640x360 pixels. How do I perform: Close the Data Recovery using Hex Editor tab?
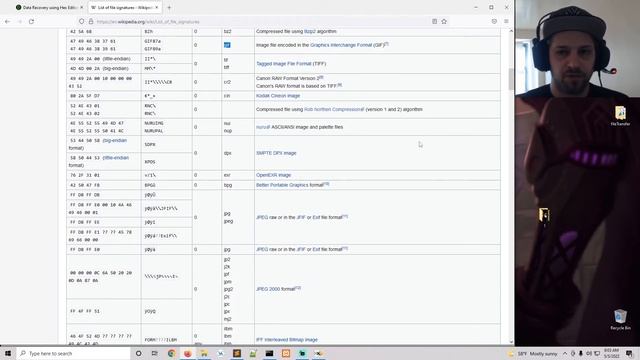[81, 7]
